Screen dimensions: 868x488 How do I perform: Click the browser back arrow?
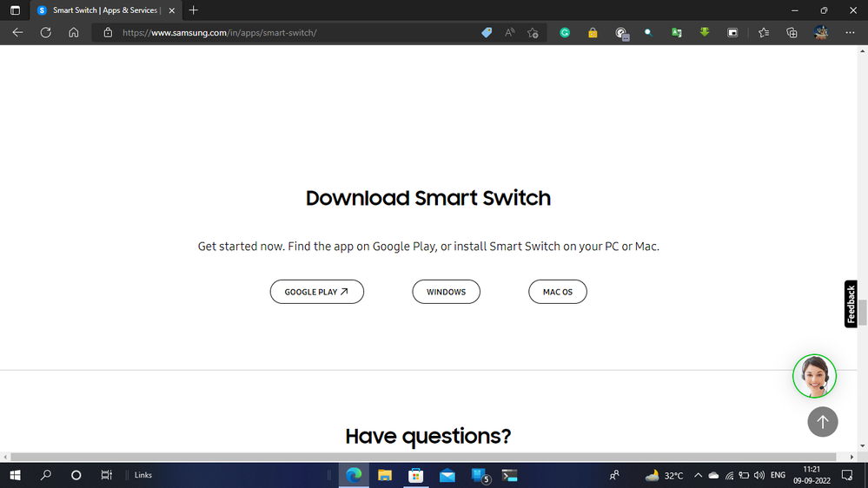click(x=17, y=33)
